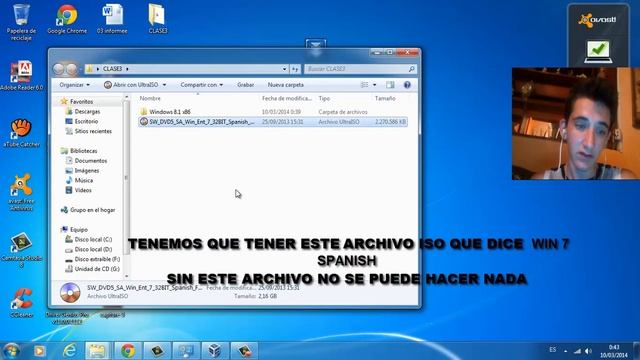Expand the view options dropdown arrow

click(x=375, y=85)
